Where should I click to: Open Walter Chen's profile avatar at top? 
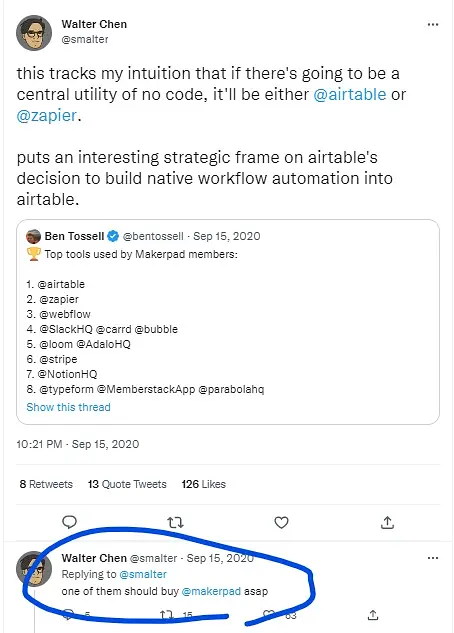(x=34, y=33)
